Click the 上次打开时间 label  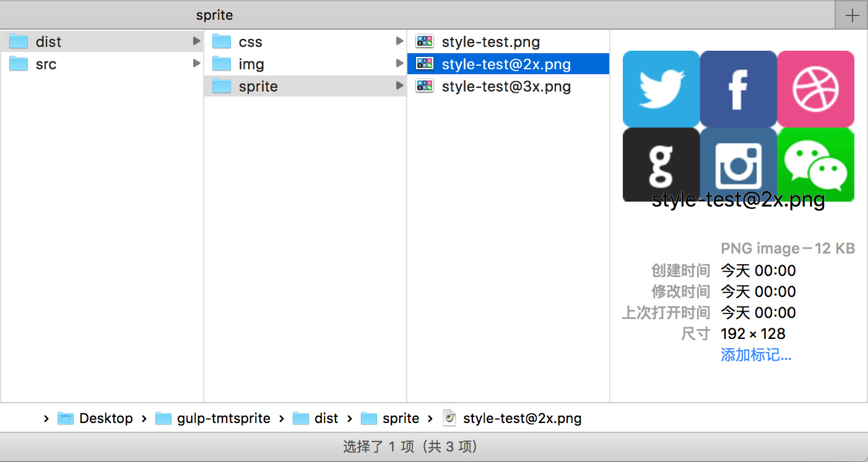point(666,312)
